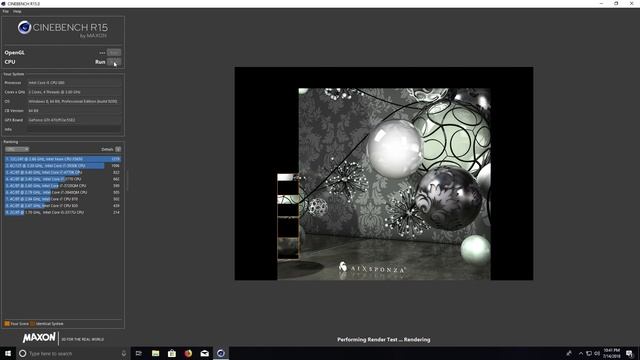Click the Cortana search circle icon
The width and height of the screenshot is (640, 360).
pos(22,353)
